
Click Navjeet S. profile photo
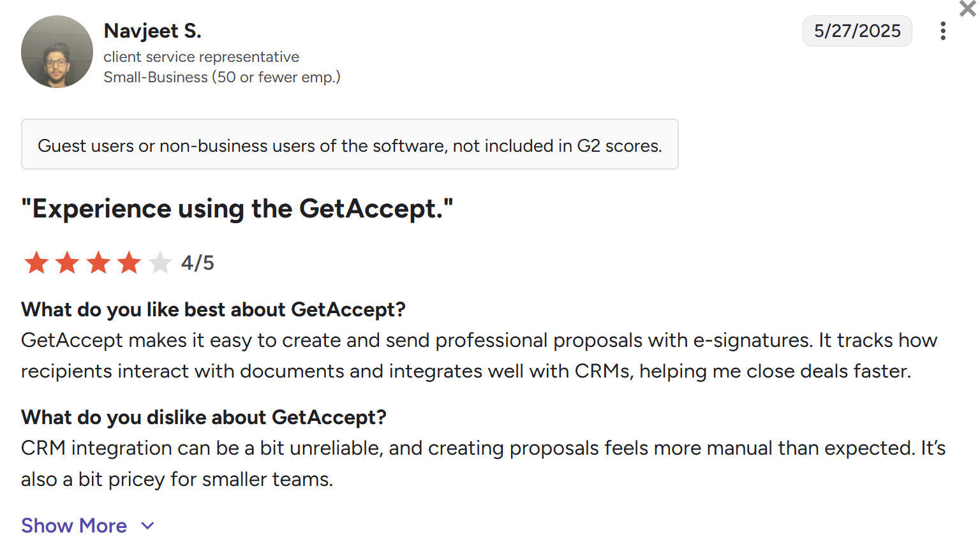click(x=57, y=52)
